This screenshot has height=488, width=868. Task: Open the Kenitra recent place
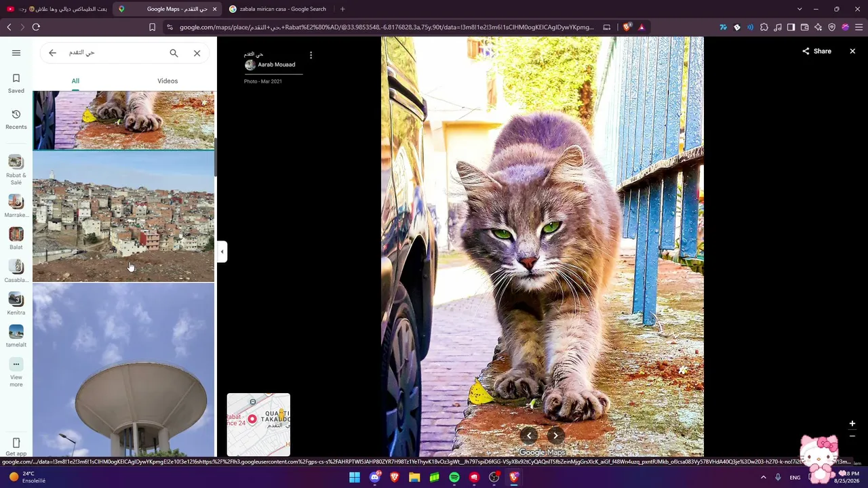(16, 304)
